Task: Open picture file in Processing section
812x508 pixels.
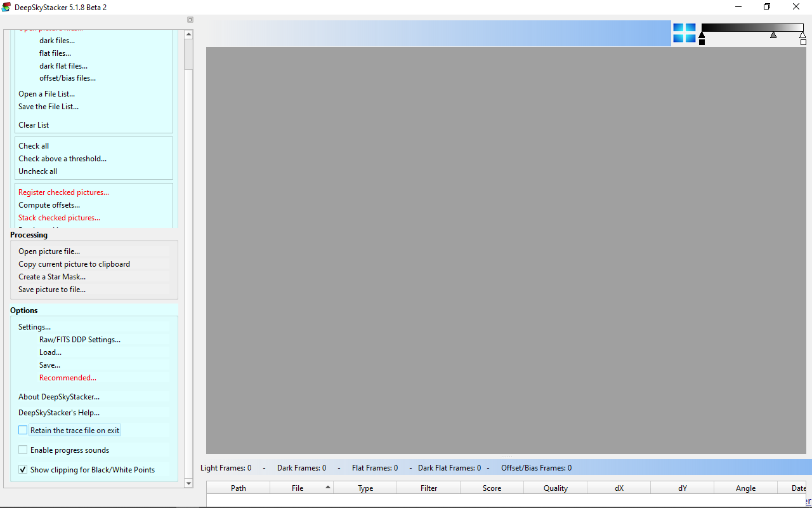Action: (49, 251)
